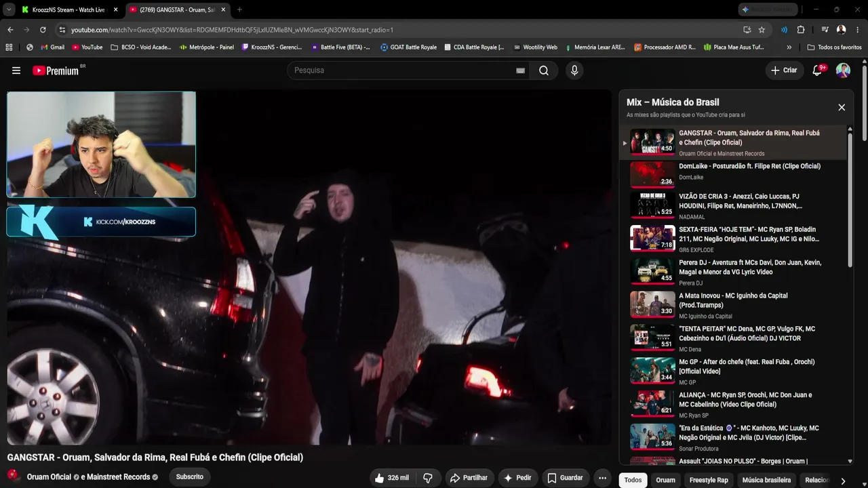Open the Oruam Oficial channel link

(49, 477)
